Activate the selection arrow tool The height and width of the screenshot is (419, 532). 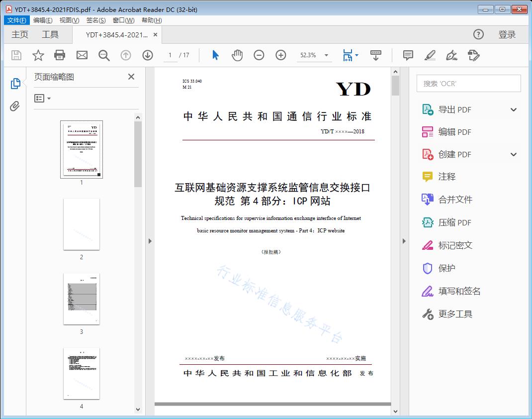click(x=215, y=55)
